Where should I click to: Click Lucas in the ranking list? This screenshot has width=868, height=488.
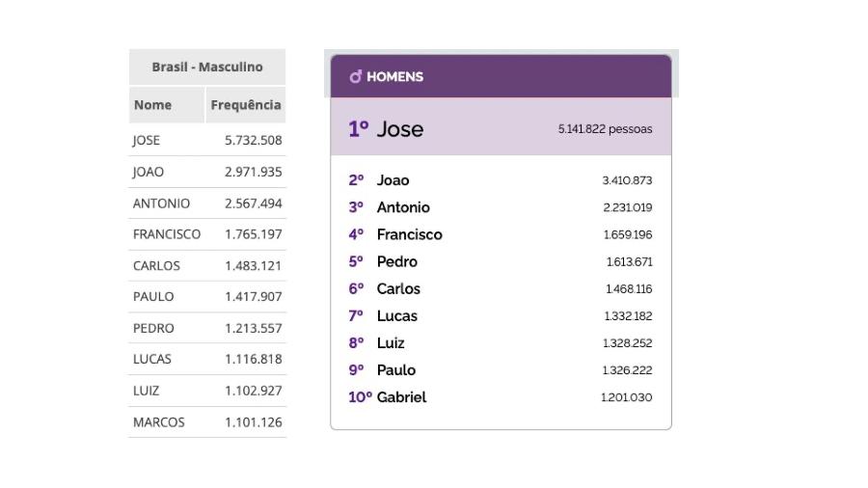pos(396,315)
